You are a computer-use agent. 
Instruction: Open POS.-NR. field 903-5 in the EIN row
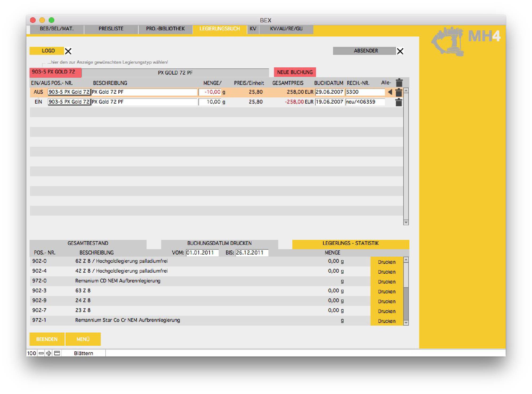pos(69,102)
